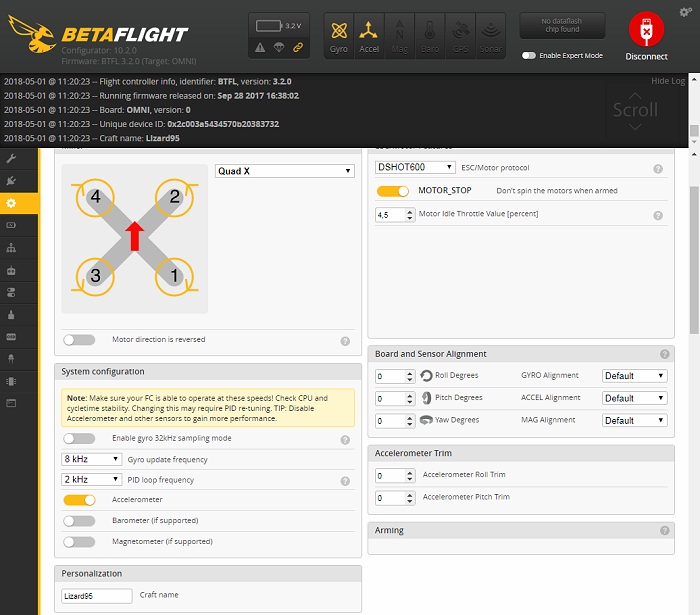This screenshot has height=615, width=700.
Task: Click the Accel sensor status icon
Action: 369,36
